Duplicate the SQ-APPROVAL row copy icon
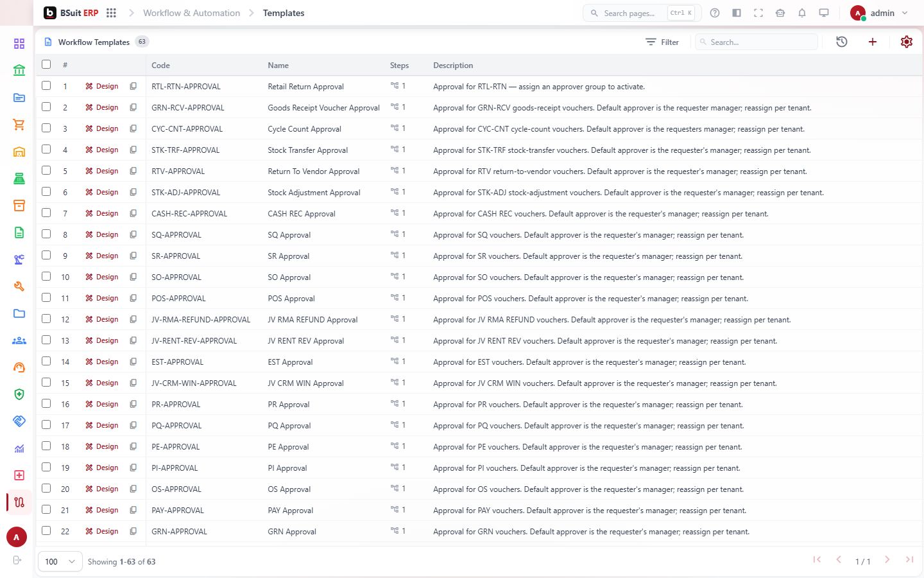 (x=133, y=234)
